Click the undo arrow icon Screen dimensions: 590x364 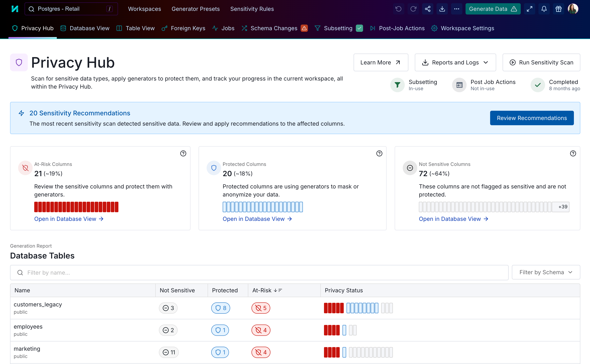[x=399, y=9]
